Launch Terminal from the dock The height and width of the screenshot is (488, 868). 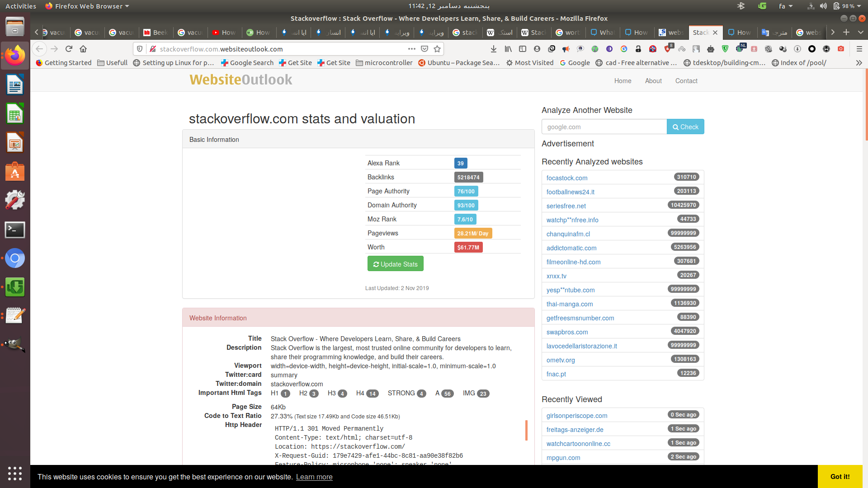pos(15,230)
